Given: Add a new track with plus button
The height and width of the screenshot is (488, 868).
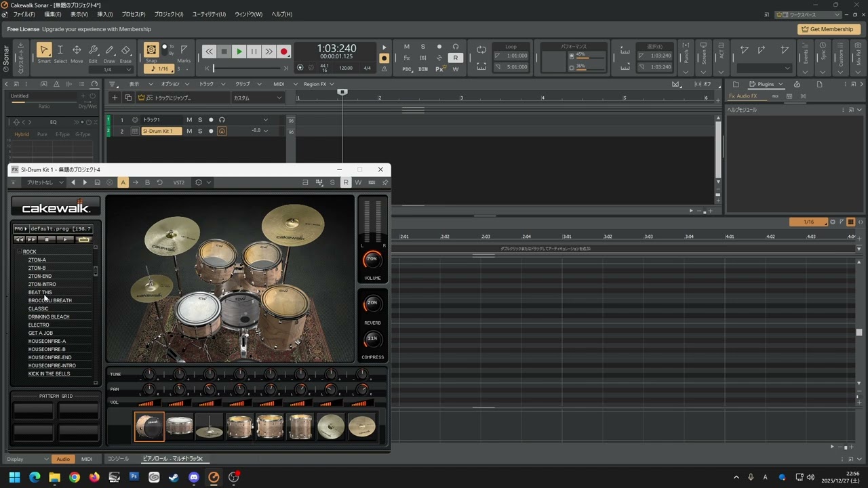Looking at the screenshot, I should (115, 98).
